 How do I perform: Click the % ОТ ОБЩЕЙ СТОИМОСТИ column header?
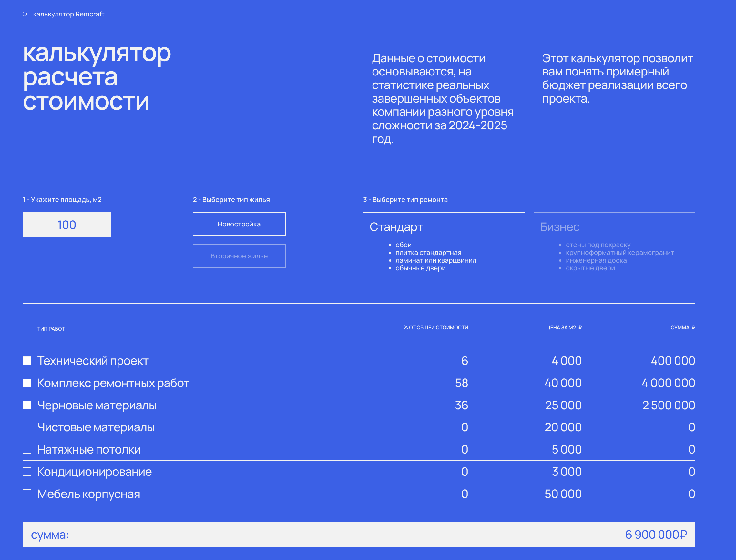point(435,328)
